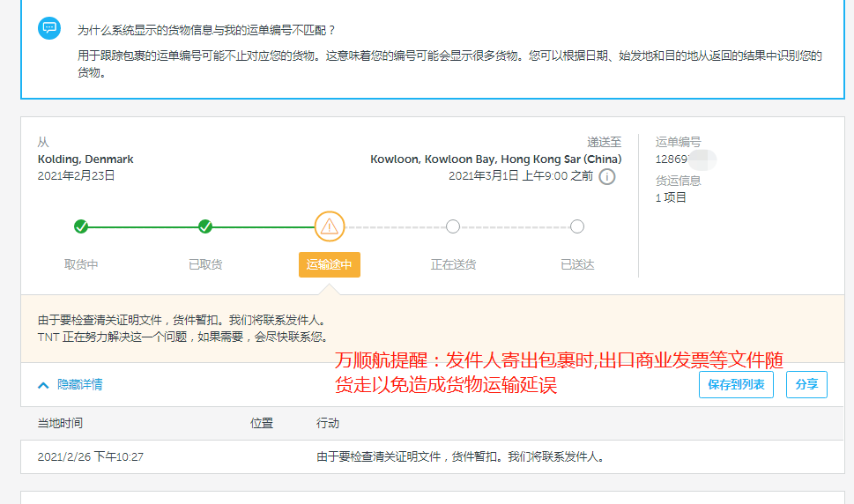Click table row action 由于要检查清关证明文件
The width and height of the screenshot is (854, 504).
tap(462, 456)
